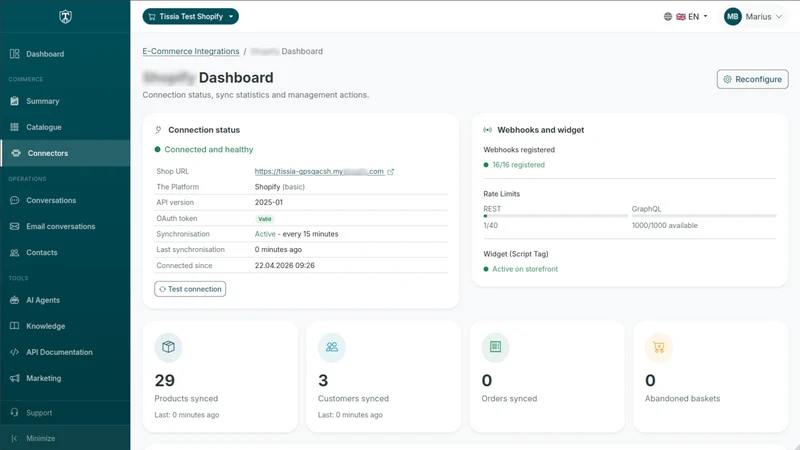Viewport: 800px width, 450px height.
Task: Click the 16/16 registered status text
Action: (x=518, y=165)
